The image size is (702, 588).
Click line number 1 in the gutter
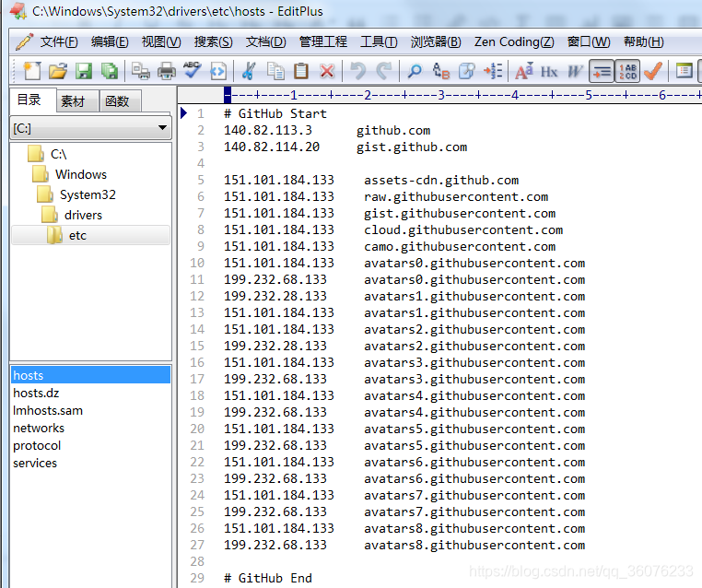click(200, 113)
